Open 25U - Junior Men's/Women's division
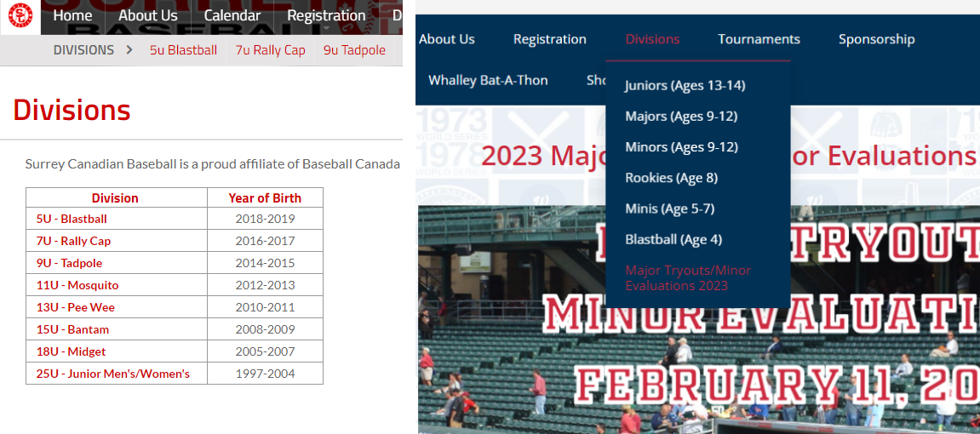 (x=112, y=374)
